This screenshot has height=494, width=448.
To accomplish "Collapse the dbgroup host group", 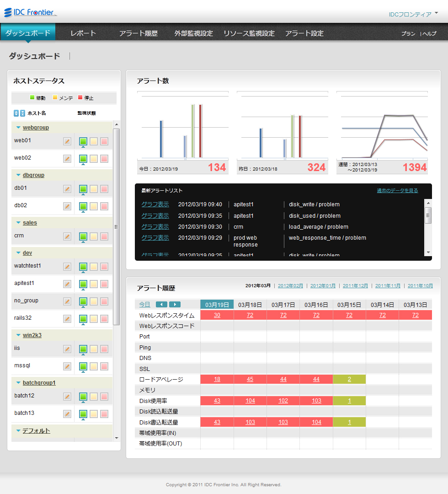I will [19, 175].
